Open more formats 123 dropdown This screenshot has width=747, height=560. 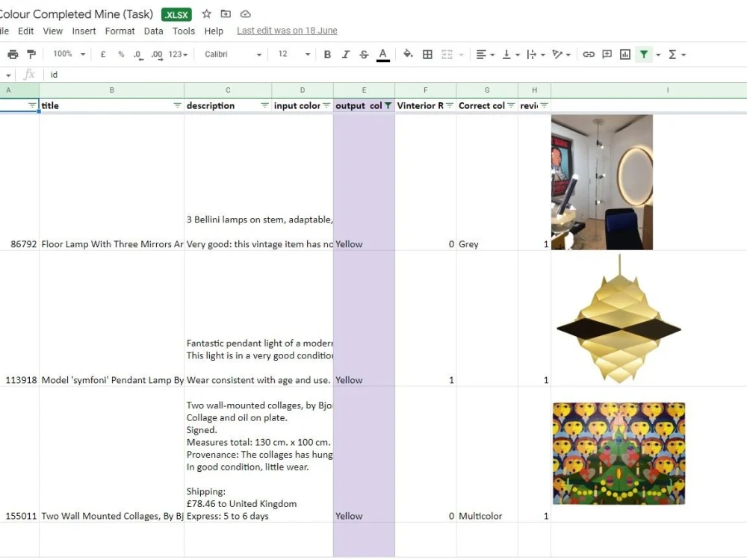[178, 55]
